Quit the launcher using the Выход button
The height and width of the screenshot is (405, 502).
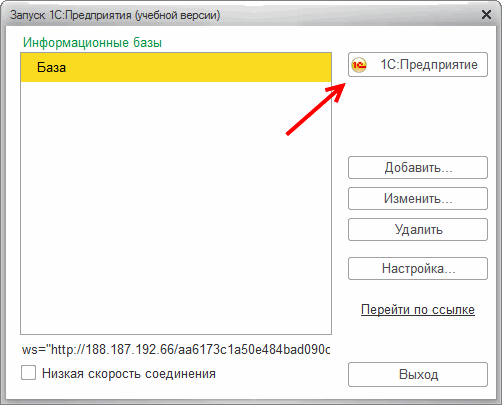coord(418,374)
